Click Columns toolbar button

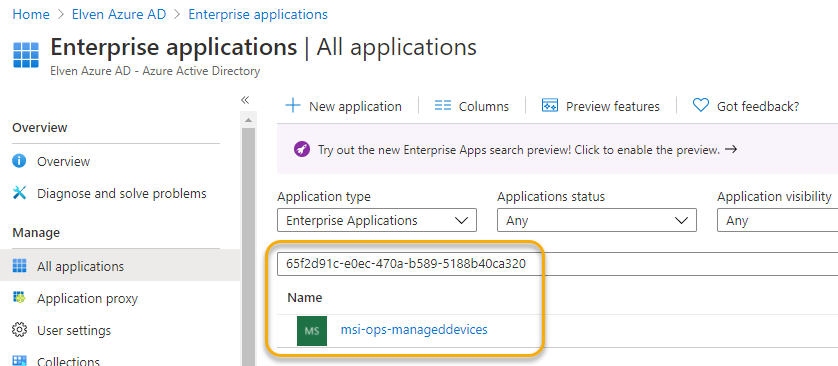(472, 106)
